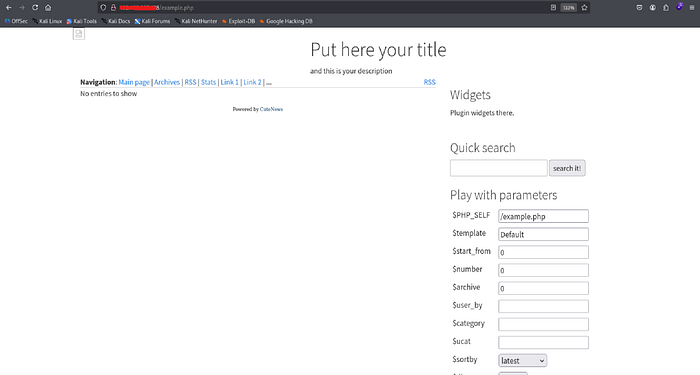Click the Quick search text box

499,168
